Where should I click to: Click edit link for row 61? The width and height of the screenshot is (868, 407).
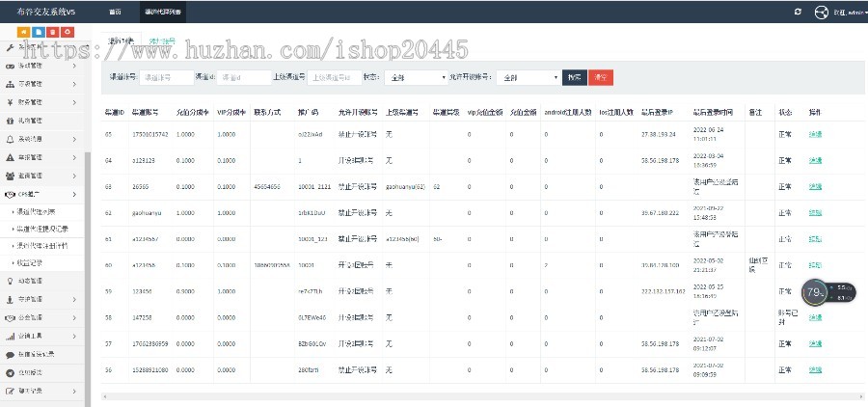point(815,238)
